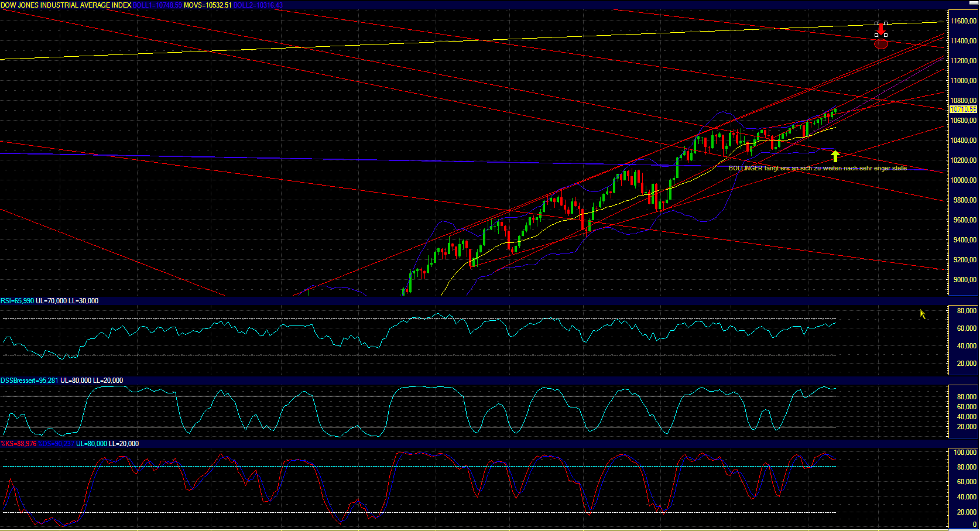Click the DOW JONES INDUSTRIAL AVERAGE INDEX title
Screen dimensions: 980x531
66,5
